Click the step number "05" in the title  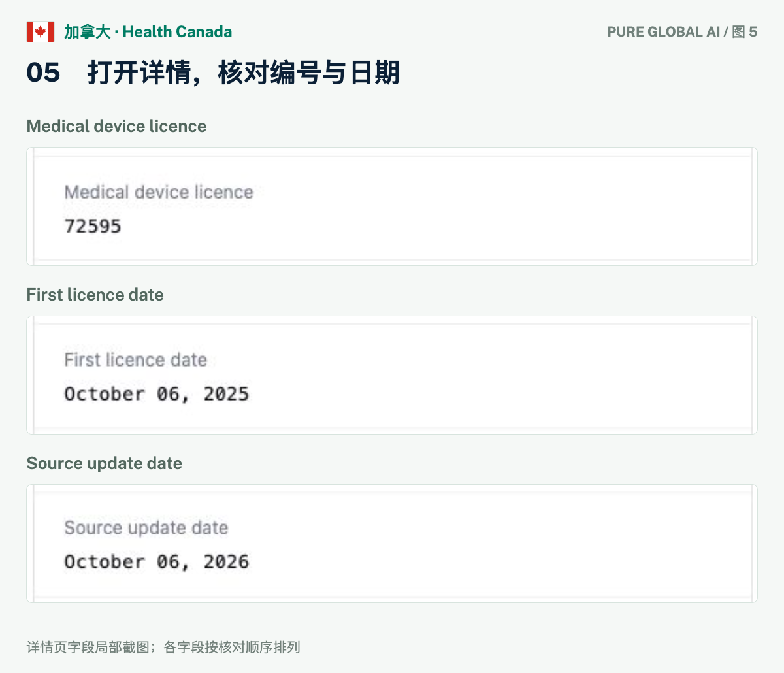43,73
